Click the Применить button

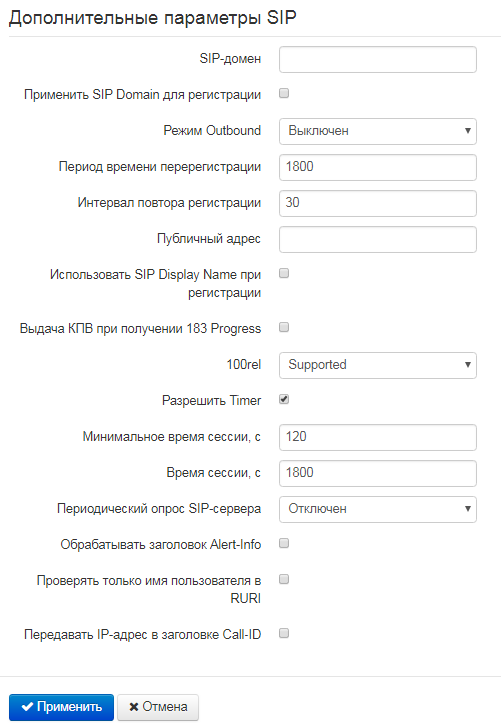click(x=61, y=707)
